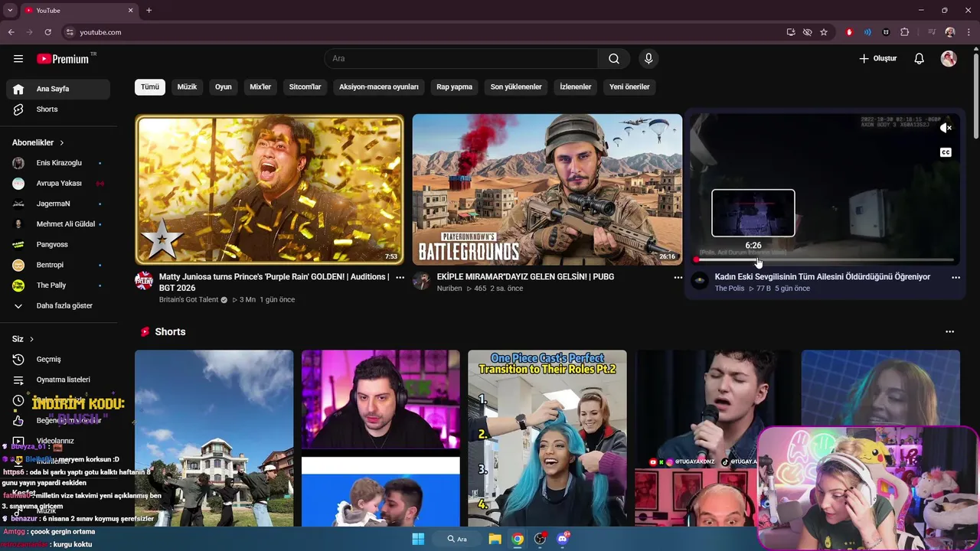Open Shorts shelf more options menu
This screenshot has height=551, width=980.
(949, 332)
